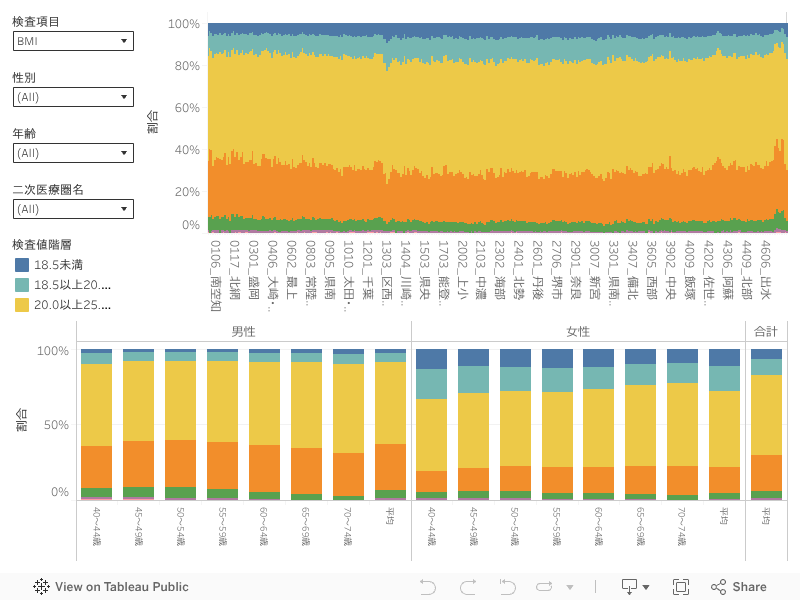Click the upper chart 割合 axis title
The width and height of the screenshot is (800, 600).
153,122
